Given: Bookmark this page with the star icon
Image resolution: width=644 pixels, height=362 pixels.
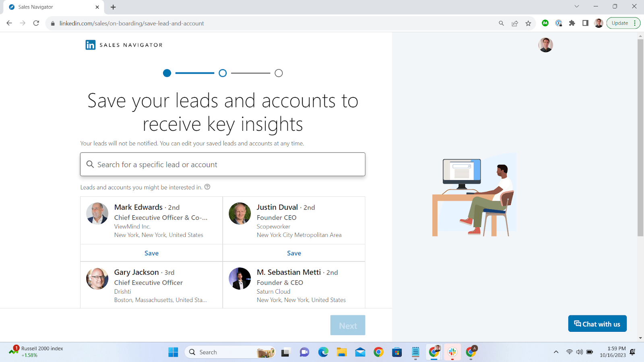Looking at the screenshot, I should 528,23.
